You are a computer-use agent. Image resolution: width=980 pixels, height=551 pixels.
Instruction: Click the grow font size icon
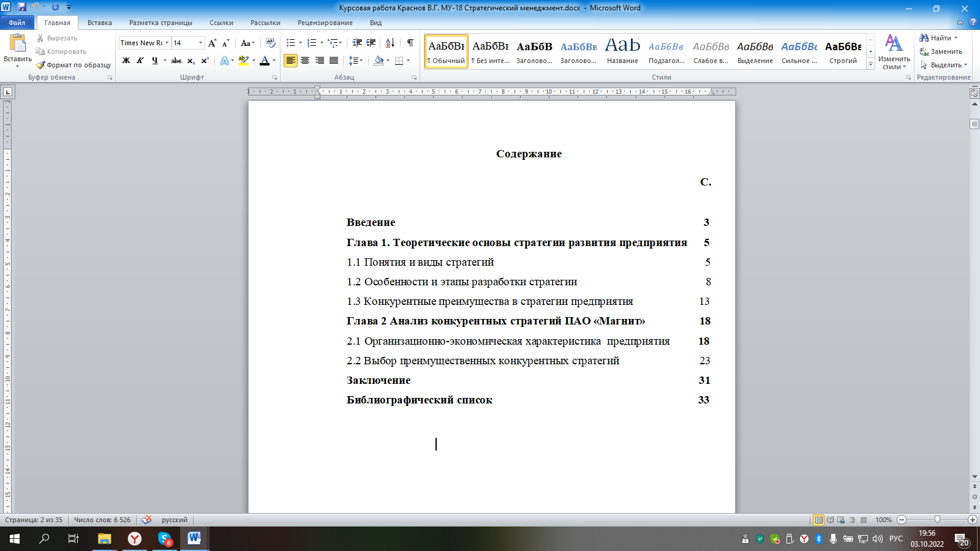click(x=212, y=43)
